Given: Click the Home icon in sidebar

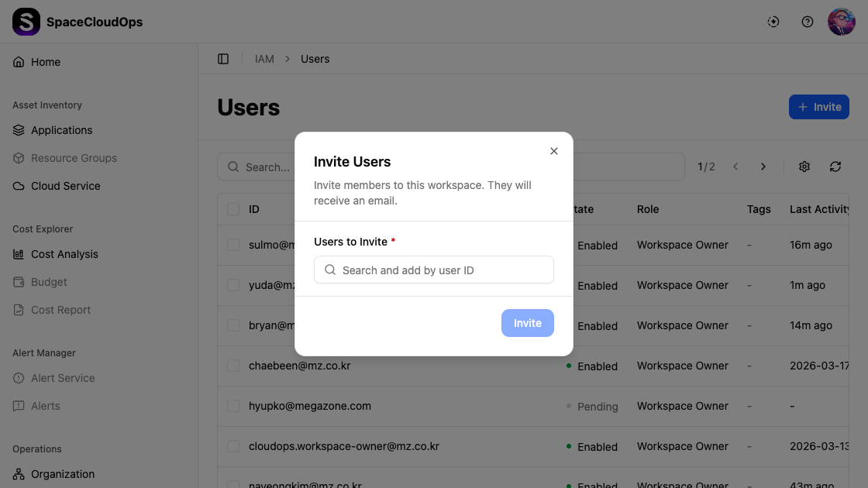Looking at the screenshot, I should 19,62.
